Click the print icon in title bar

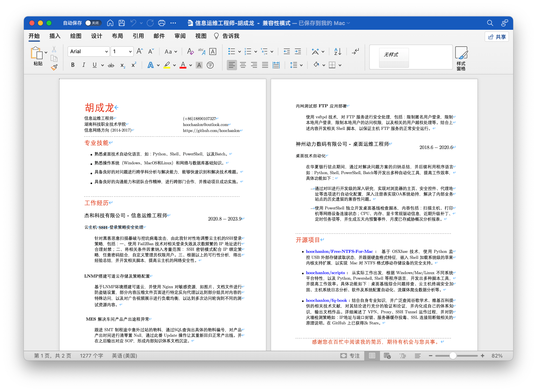coord(161,23)
